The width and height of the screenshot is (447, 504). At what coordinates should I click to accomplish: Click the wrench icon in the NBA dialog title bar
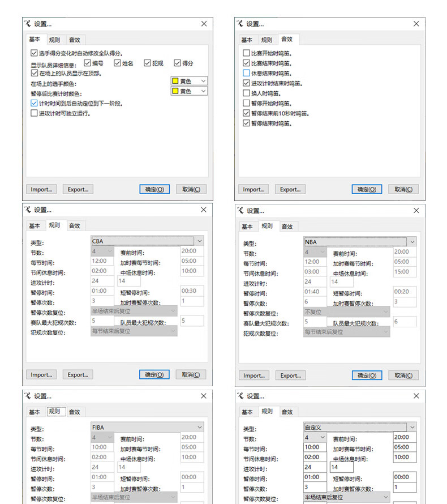(x=240, y=211)
